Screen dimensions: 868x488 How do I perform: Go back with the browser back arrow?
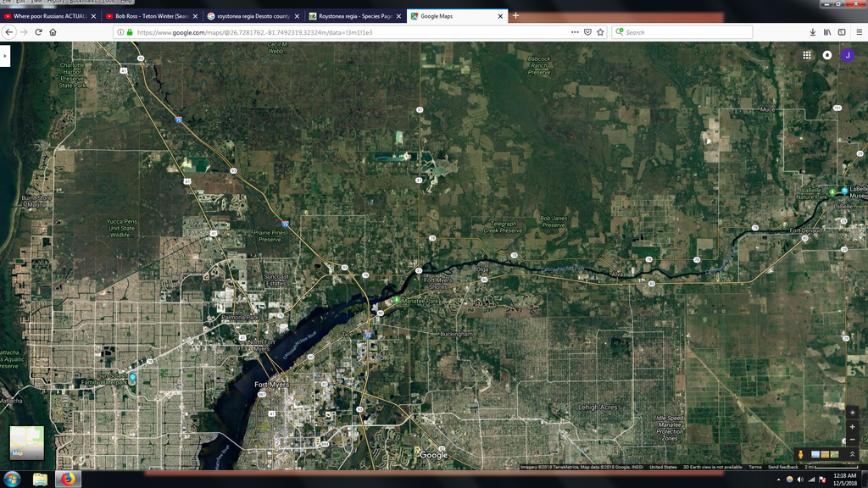tap(8, 32)
